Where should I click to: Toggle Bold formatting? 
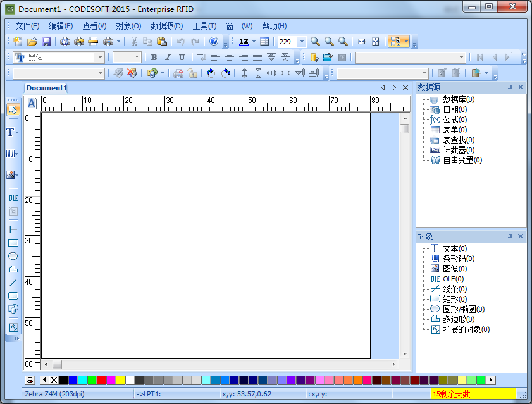(154, 58)
